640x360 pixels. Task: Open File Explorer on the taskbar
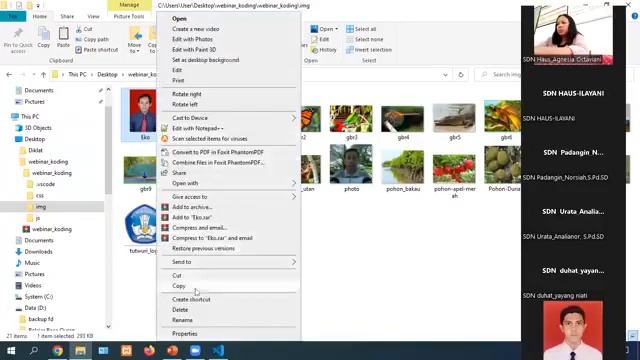tap(80, 351)
